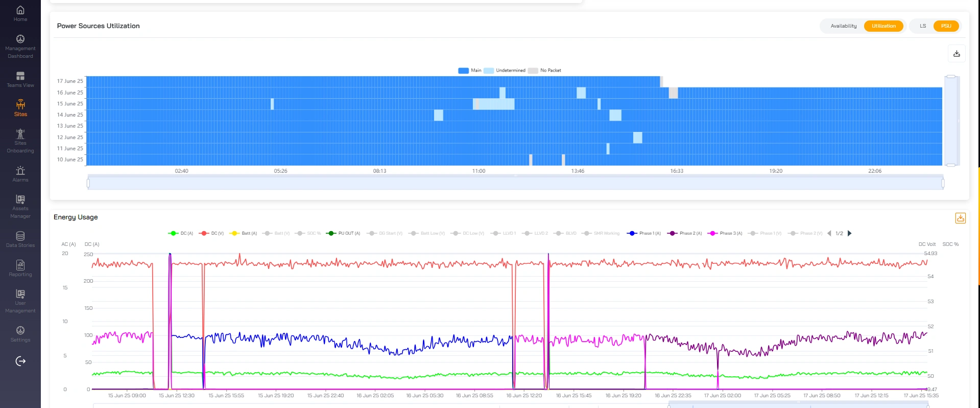Click the Utilization button
The height and width of the screenshot is (408, 980).
click(x=883, y=26)
